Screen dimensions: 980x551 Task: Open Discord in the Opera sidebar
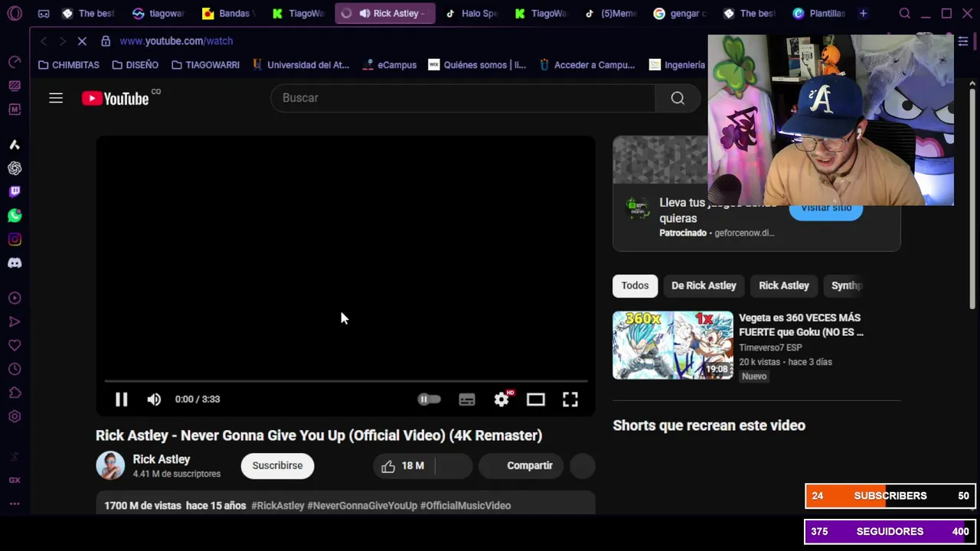click(x=15, y=263)
